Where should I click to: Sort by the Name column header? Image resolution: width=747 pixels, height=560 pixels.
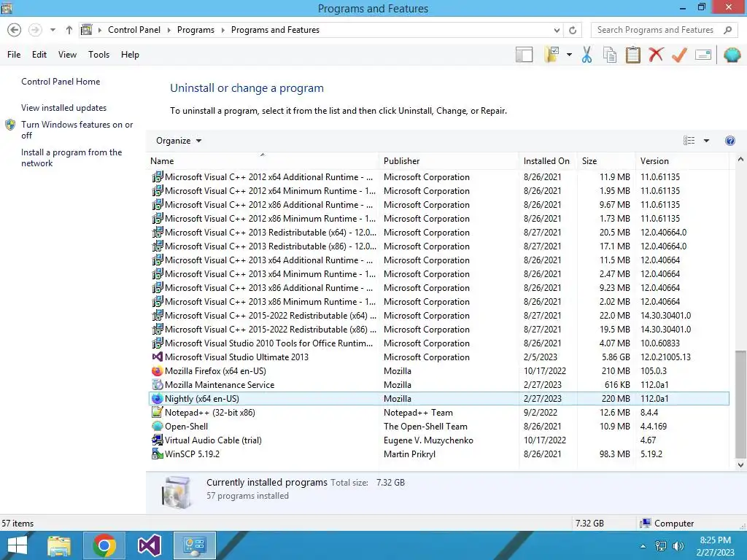pyautogui.click(x=263, y=161)
